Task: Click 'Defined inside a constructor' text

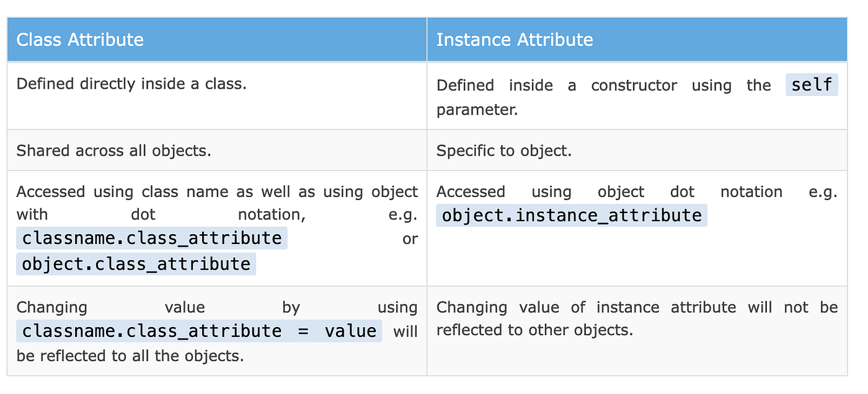Action: pos(557,85)
